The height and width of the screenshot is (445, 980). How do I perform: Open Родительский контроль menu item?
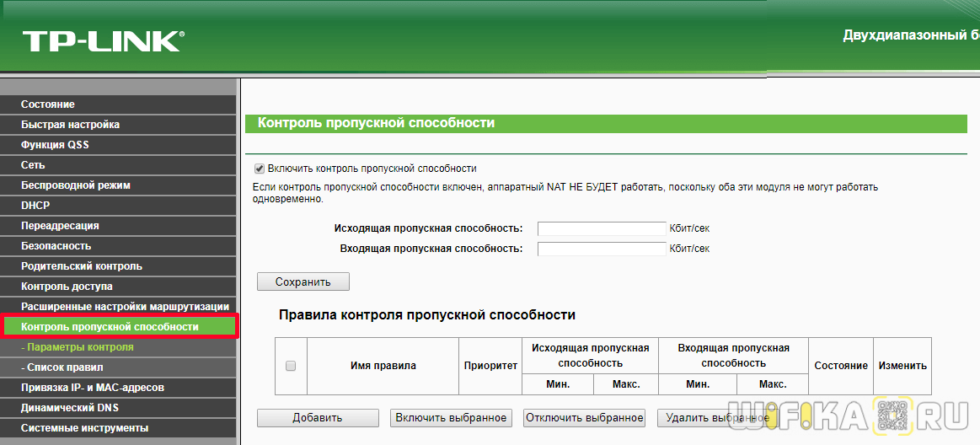(x=82, y=266)
